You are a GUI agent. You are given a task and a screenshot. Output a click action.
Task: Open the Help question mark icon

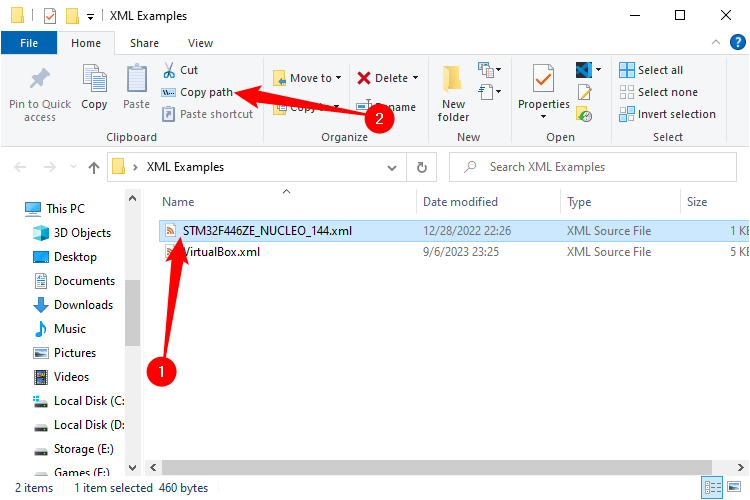tap(738, 42)
